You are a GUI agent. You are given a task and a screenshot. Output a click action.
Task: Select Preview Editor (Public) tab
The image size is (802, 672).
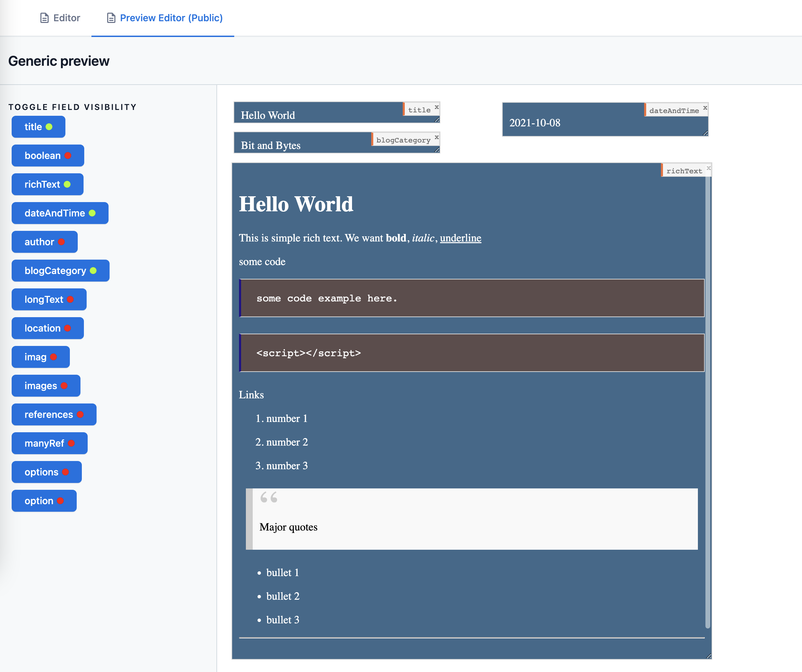click(x=164, y=18)
